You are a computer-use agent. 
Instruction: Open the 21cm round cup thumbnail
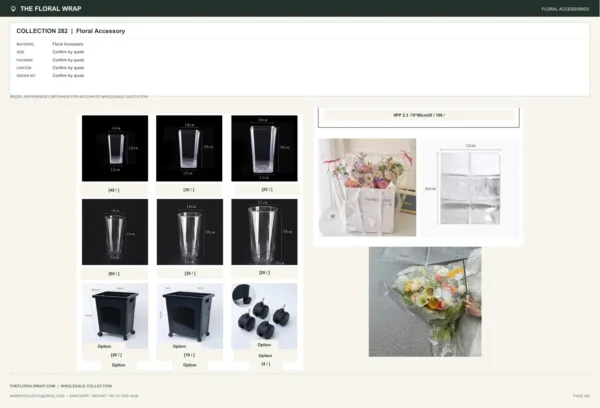[x=264, y=232]
